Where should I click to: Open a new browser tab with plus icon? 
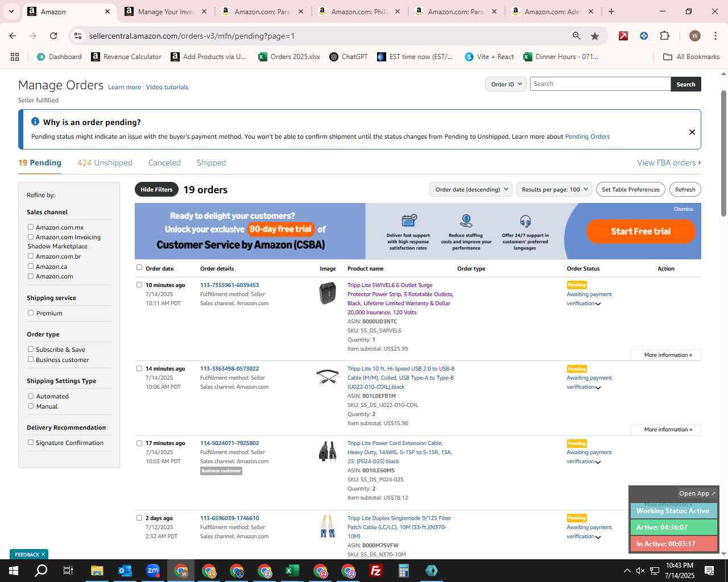pyautogui.click(x=611, y=11)
